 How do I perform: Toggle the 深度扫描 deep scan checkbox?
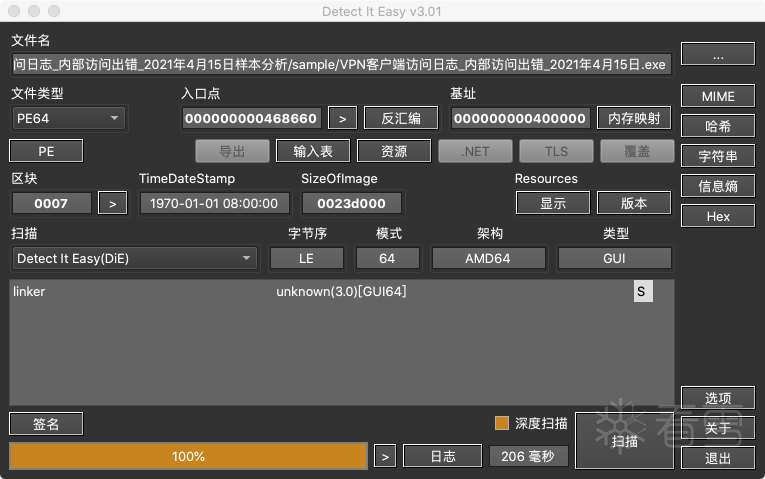click(x=502, y=423)
